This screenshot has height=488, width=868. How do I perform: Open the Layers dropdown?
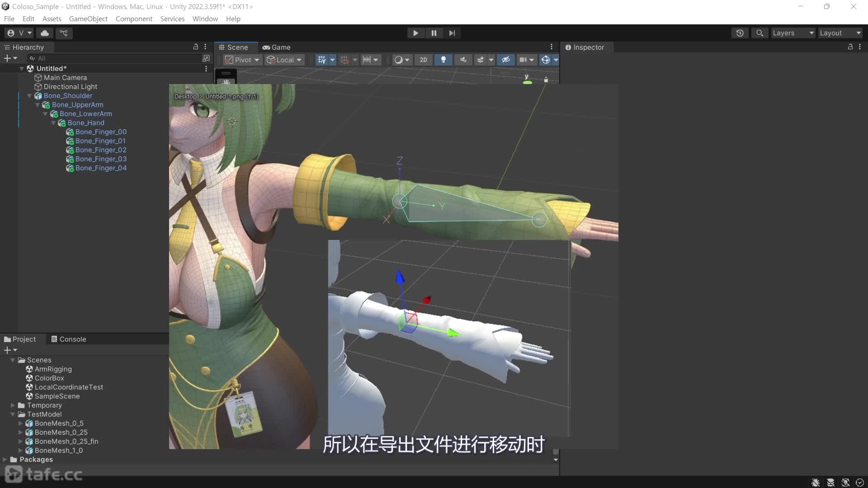(793, 33)
